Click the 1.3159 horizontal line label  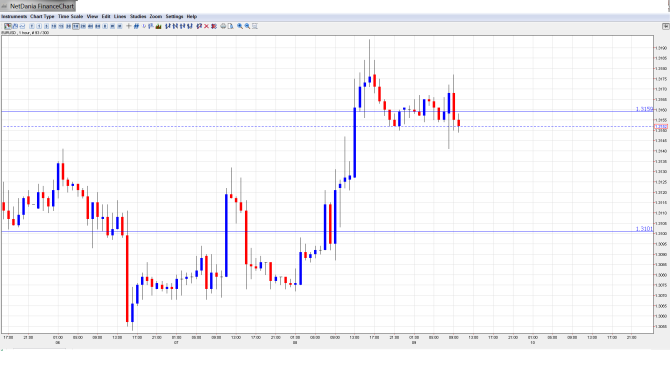coord(644,109)
